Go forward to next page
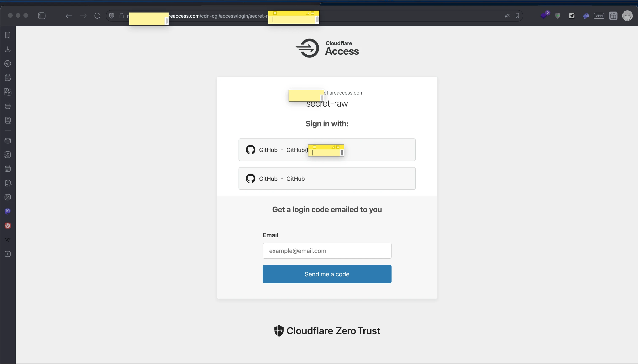Screen dimensions: 638x364 tap(83, 16)
